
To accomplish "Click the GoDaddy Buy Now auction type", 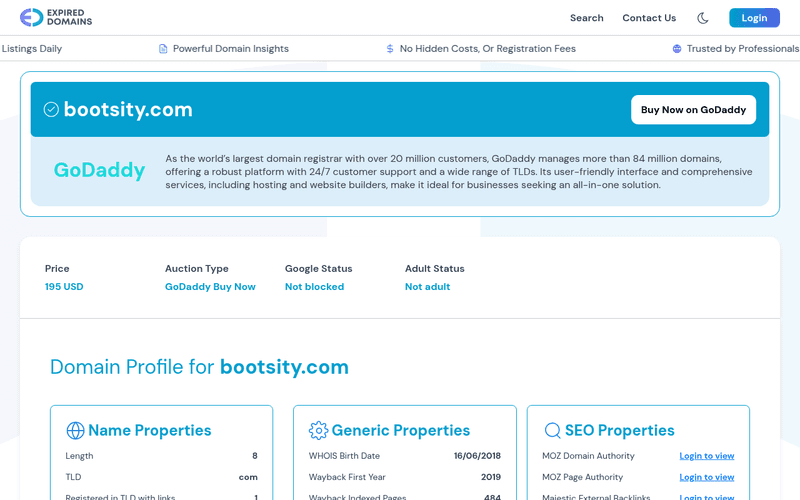I will pos(210,287).
